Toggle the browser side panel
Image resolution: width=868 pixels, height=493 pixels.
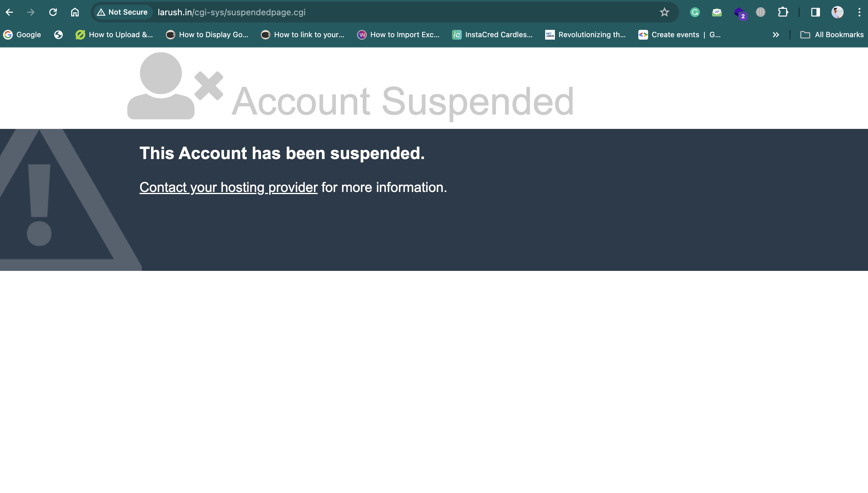coord(815,12)
